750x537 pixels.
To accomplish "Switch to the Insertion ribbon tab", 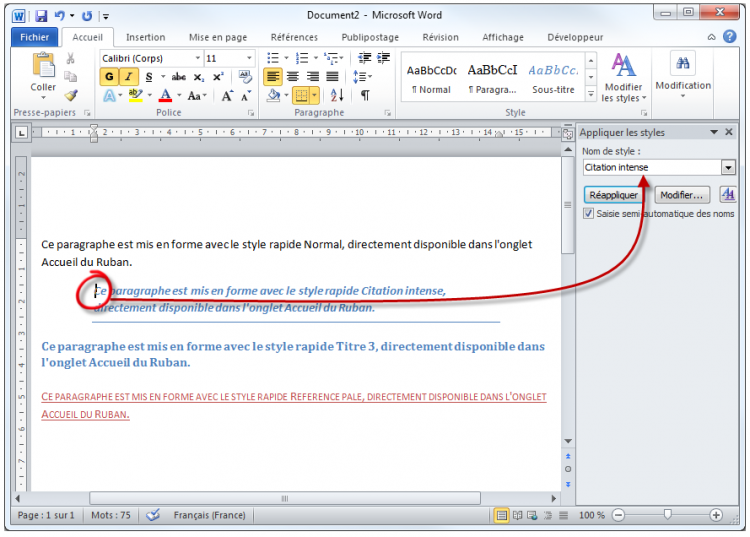I will 146,37.
